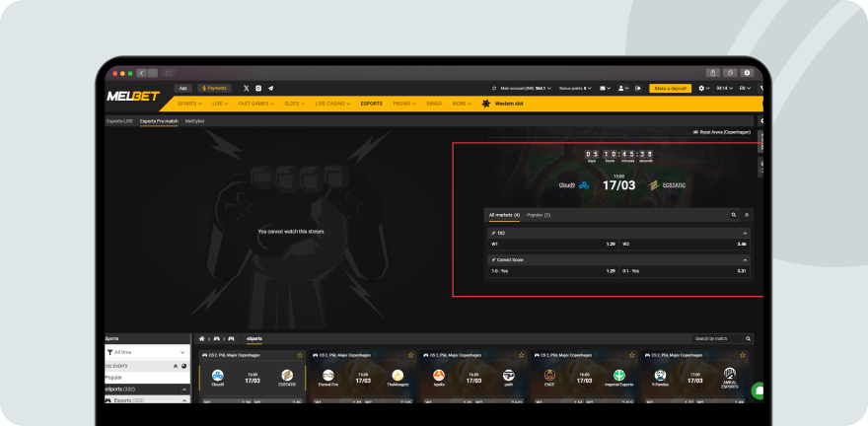Collapse the 1X2 market section
Image resolution: width=868 pixels, height=426 pixels.
[745, 233]
